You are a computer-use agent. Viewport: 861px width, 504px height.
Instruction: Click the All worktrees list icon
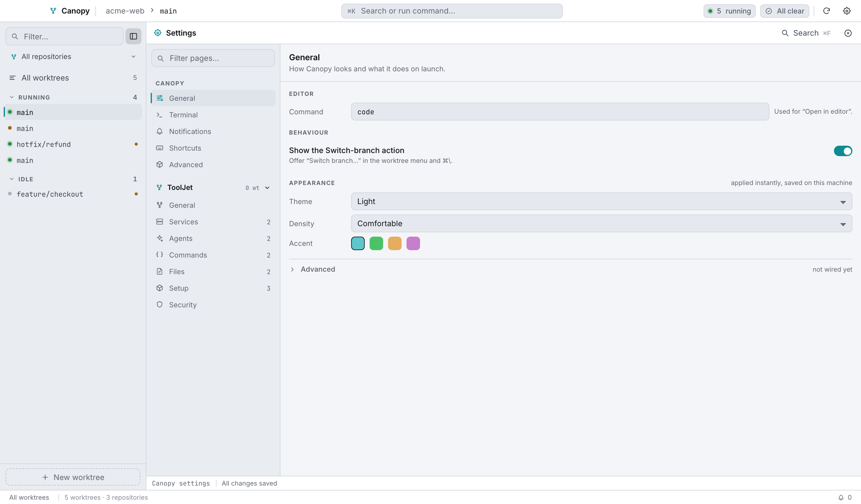[12, 78]
